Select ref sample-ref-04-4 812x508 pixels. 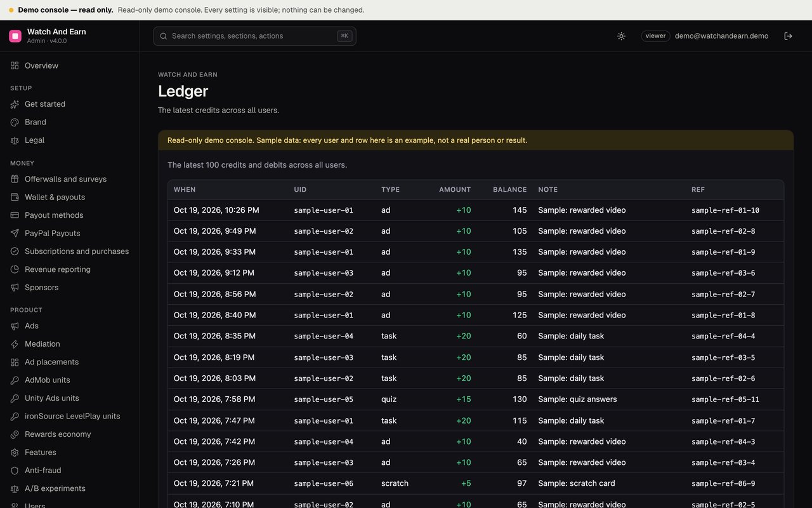pos(723,337)
